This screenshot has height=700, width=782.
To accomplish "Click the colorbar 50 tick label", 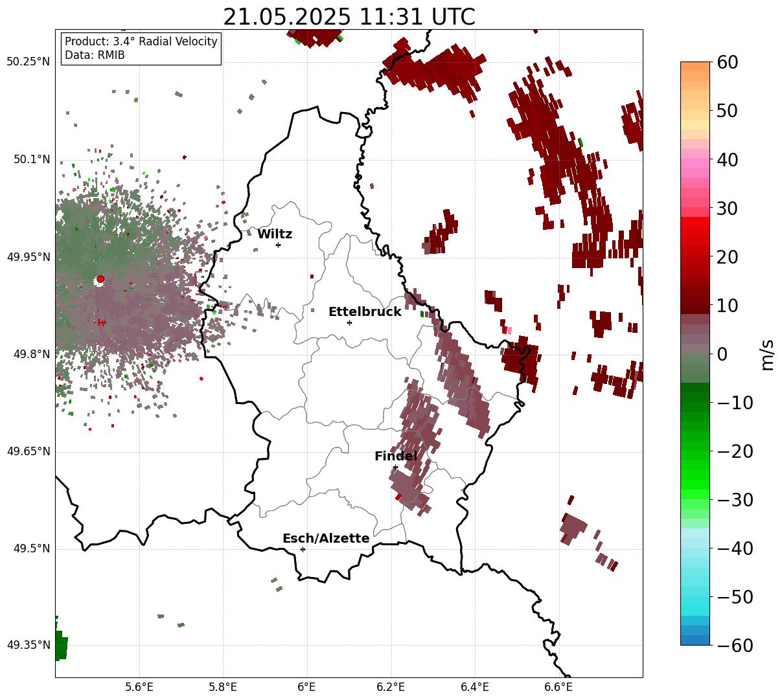I will 726,111.
